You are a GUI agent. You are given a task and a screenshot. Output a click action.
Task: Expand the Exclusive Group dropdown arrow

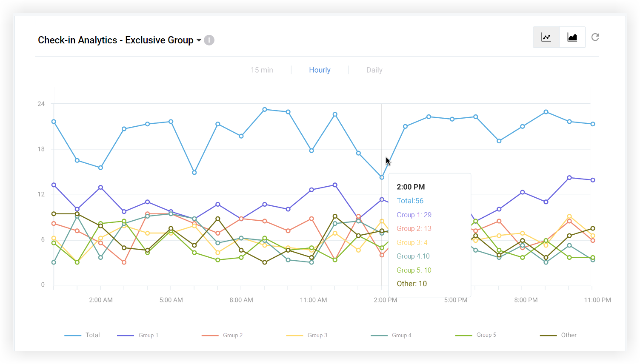[199, 40]
